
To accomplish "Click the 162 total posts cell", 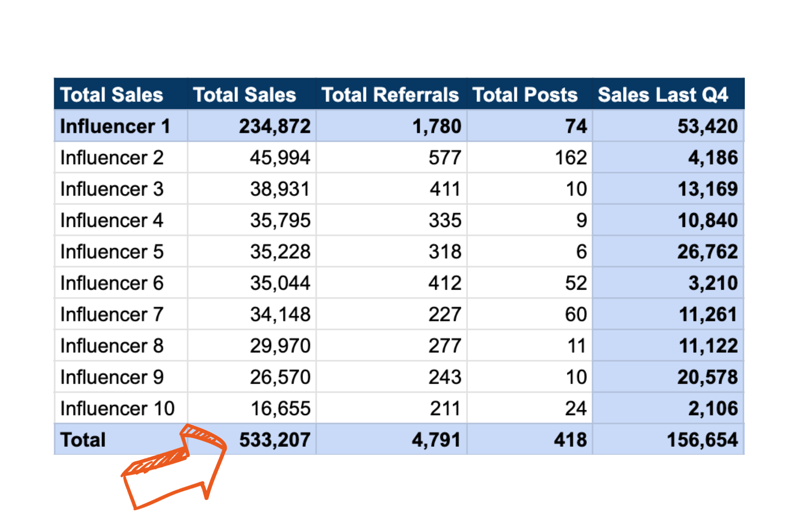I will (571, 158).
